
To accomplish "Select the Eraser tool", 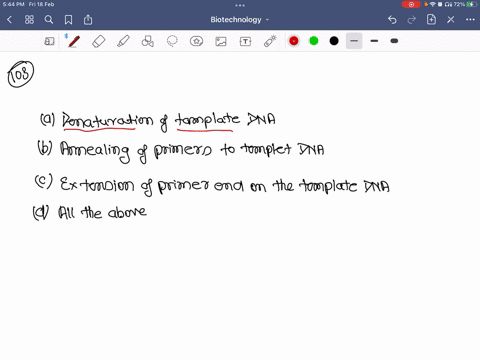I will (99, 41).
